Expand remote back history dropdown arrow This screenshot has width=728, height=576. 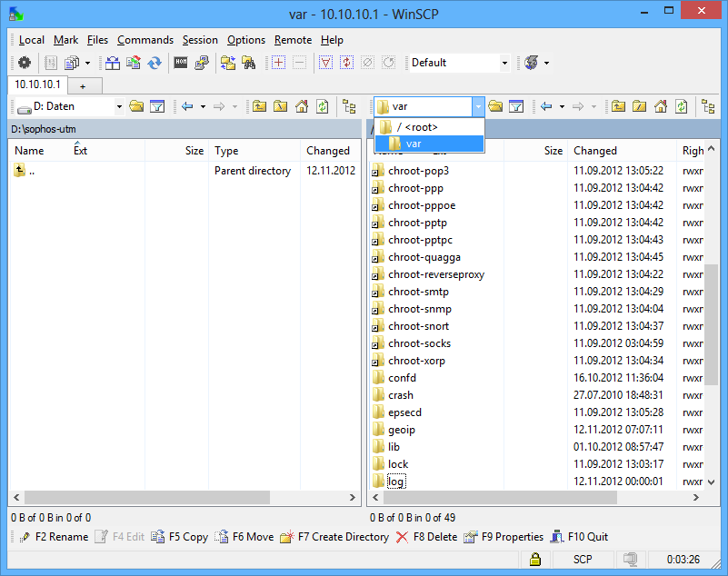pyautogui.click(x=562, y=107)
